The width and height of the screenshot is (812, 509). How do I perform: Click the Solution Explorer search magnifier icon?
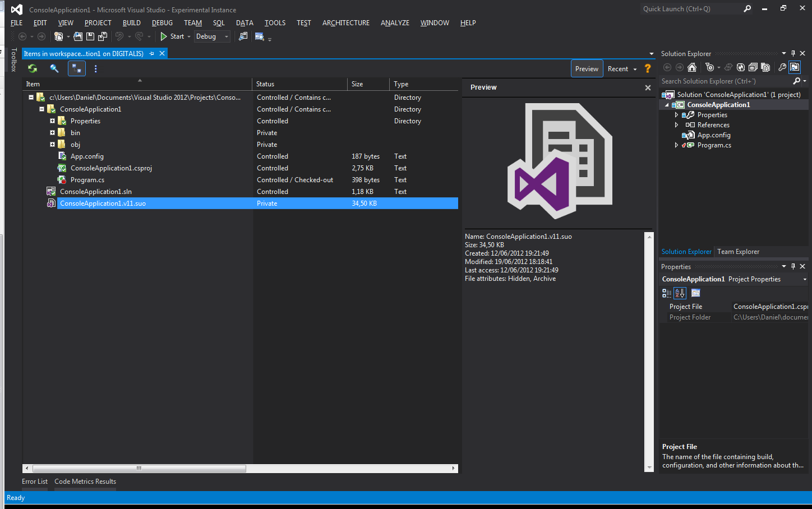click(x=797, y=81)
